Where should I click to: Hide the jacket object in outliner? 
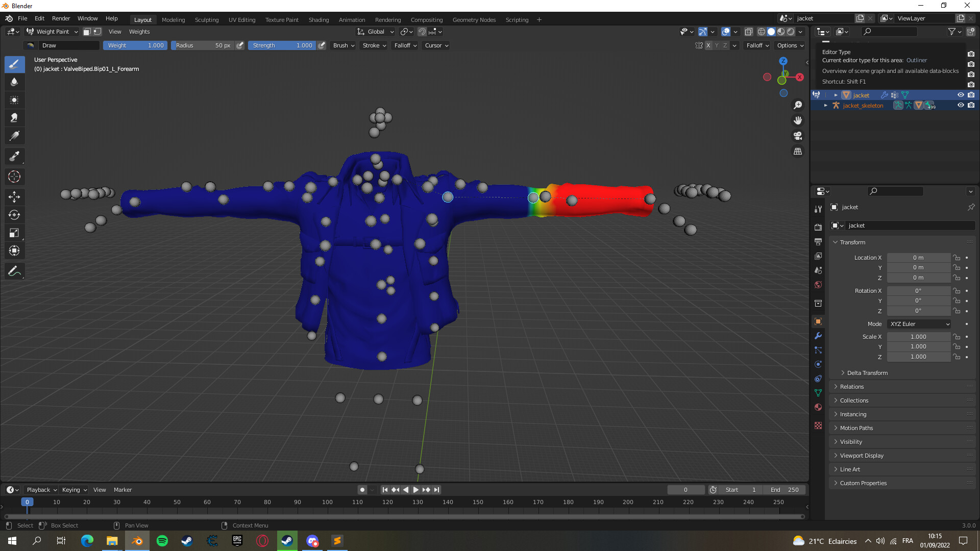(961, 95)
